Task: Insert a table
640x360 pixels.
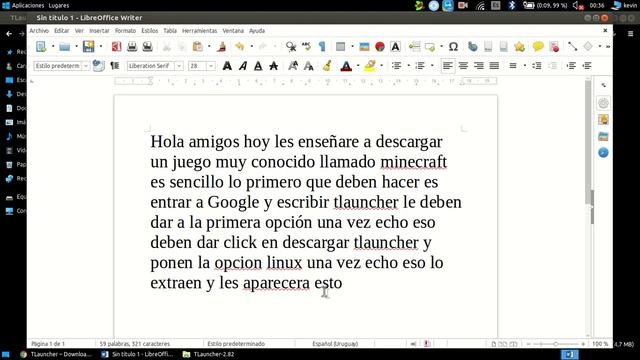Action: pos(340,47)
